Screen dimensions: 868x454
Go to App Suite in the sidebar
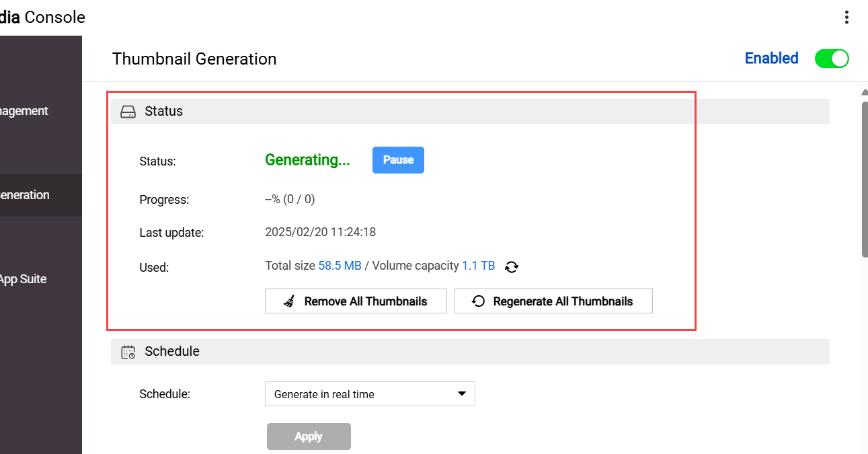point(23,279)
